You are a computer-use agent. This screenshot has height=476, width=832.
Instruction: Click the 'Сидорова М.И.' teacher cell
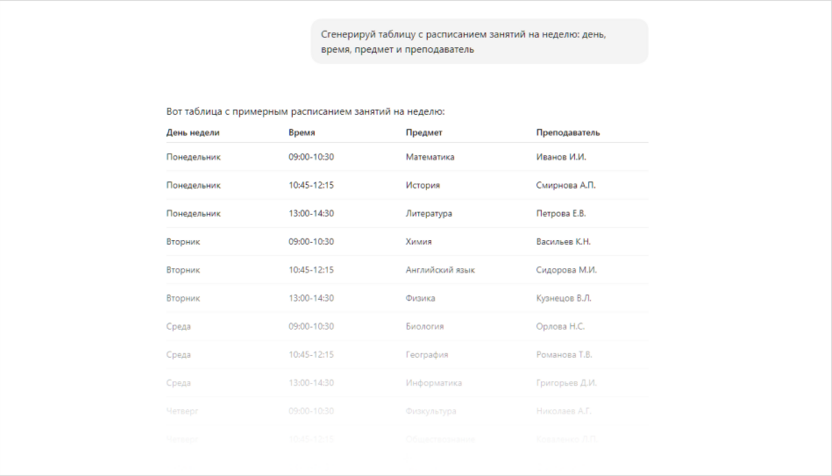(x=567, y=269)
